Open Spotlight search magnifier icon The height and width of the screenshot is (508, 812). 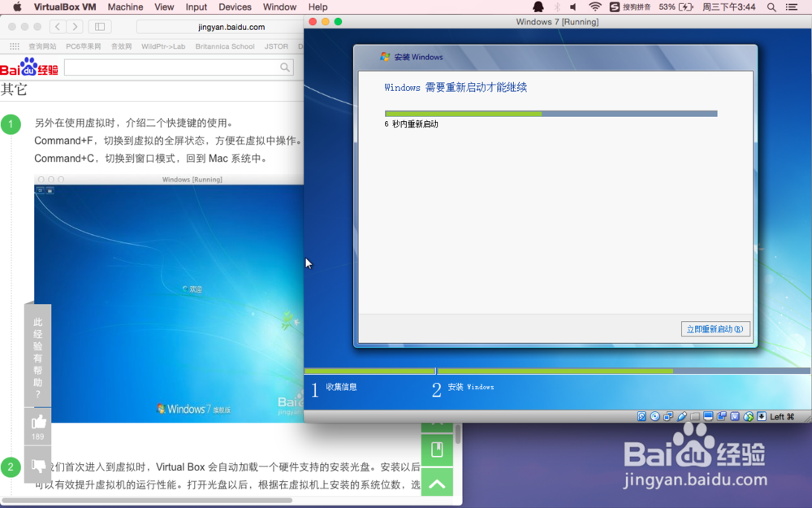[771, 7]
